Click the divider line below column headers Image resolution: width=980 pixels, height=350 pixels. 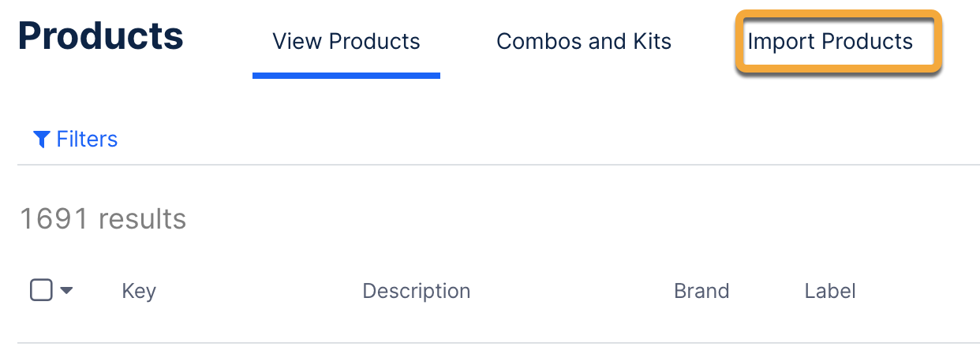[x=497, y=343]
